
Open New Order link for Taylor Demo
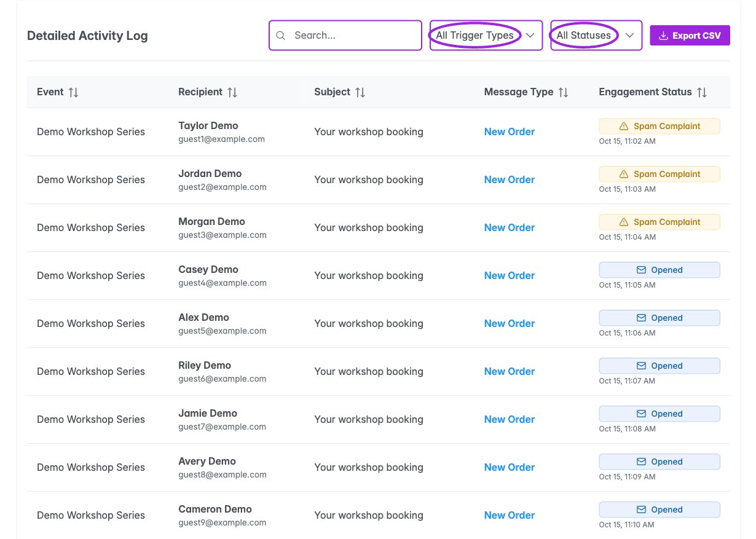click(510, 132)
